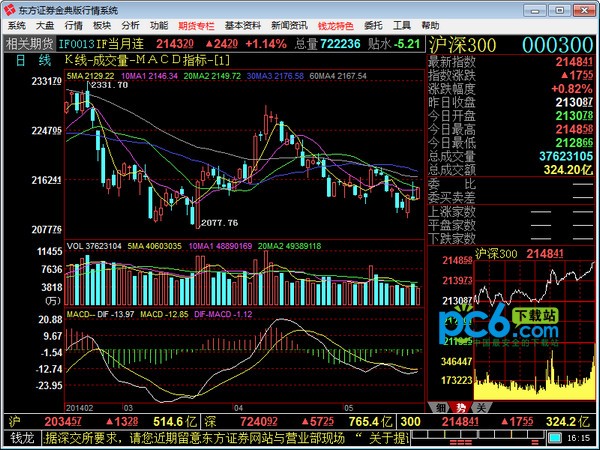
Task: Click the 贴水 -5.21 value
Action: coord(394,44)
